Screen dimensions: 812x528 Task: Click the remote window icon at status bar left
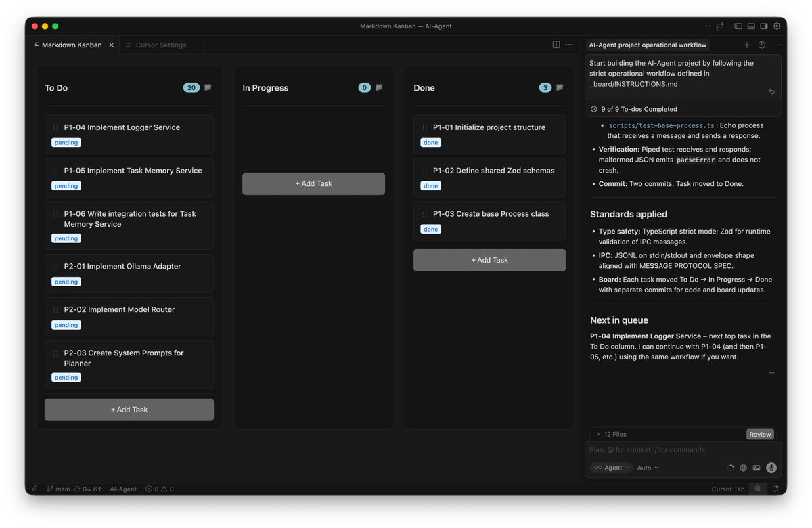34,489
